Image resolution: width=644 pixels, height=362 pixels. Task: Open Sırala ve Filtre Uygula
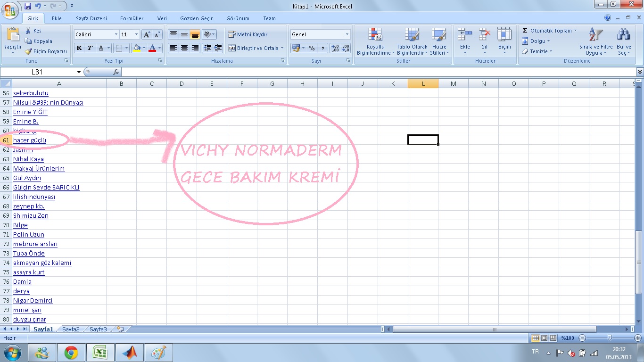[x=596, y=41]
